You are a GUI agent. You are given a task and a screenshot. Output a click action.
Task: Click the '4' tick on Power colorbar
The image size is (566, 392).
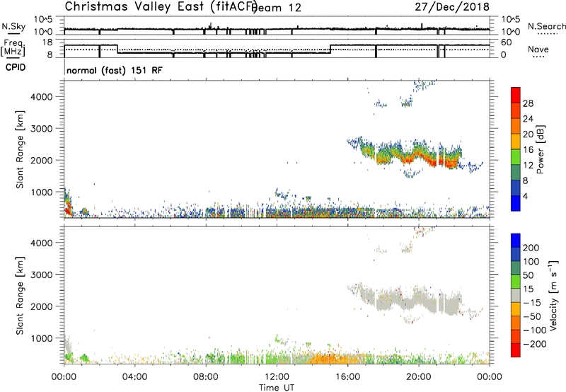pyautogui.click(x=526, y=196)
